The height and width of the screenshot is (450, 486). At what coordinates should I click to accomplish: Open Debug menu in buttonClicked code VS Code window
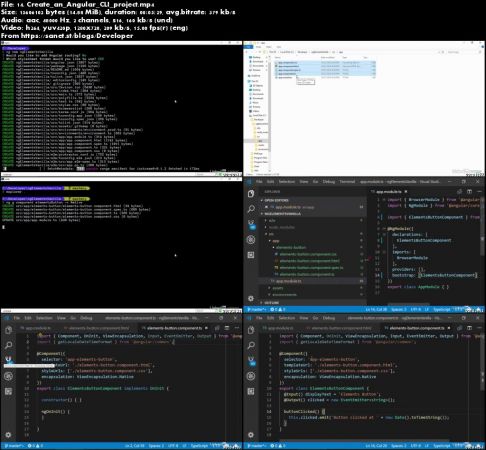click(x=328, y=318)
